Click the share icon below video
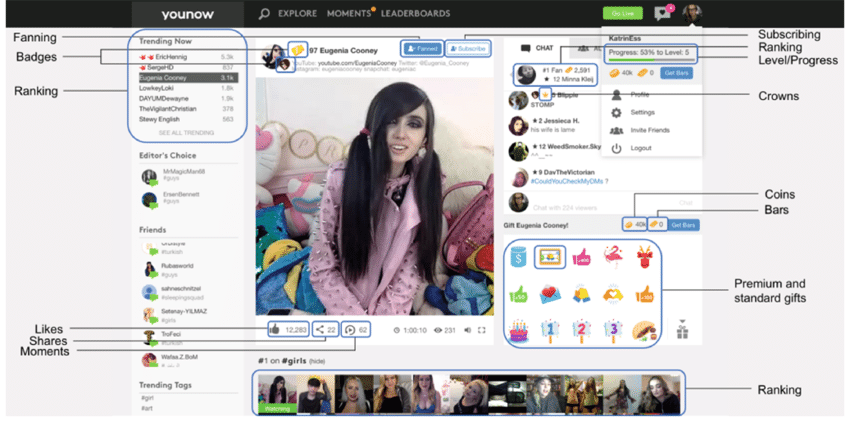The image size is (850, 435). (320, 329)
